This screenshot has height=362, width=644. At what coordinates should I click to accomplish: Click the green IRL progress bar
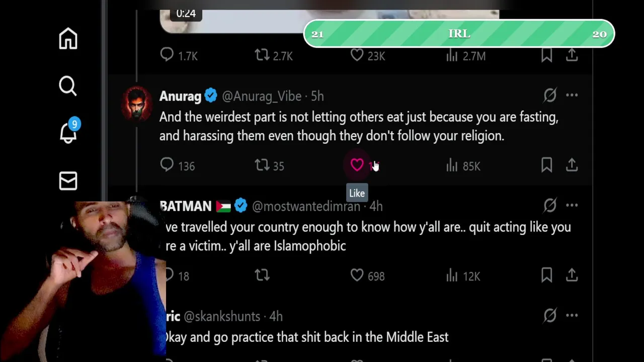tap(459, 34)
